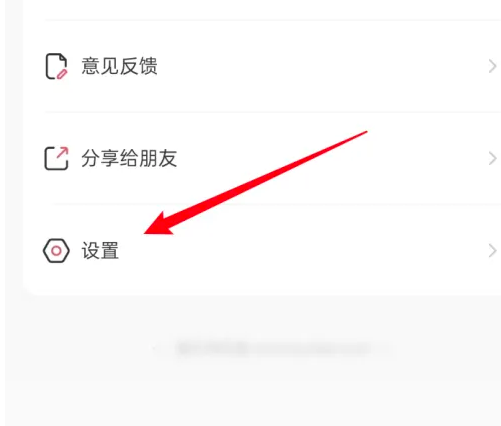The image size is (501, 426).
Task: Open 设置 via its right arrow chevron
Action: (x=492, y=251)
